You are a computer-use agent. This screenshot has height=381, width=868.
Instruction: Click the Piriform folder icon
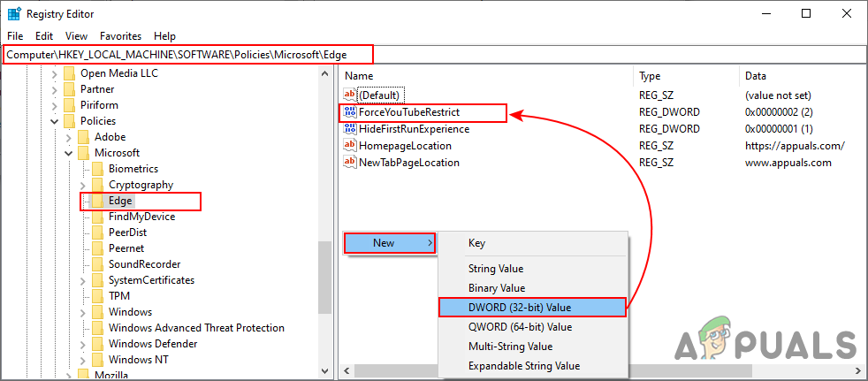(69, 105)
